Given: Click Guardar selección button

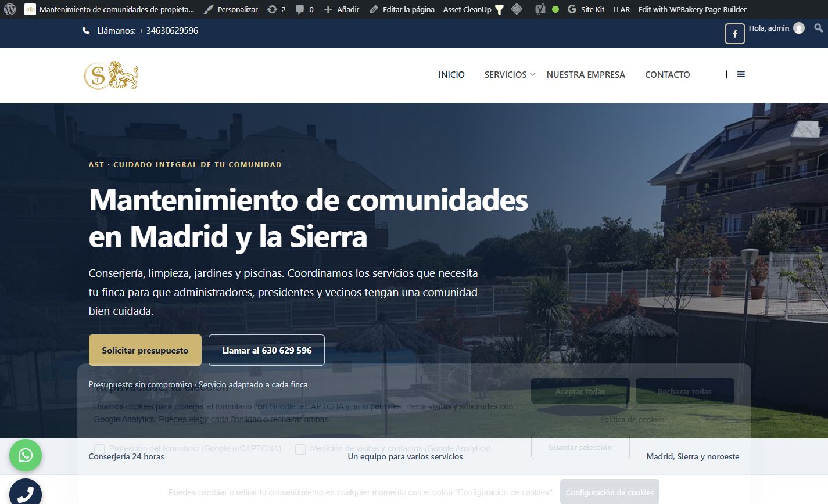Looking at the screenshot, I should coord(580,447).
